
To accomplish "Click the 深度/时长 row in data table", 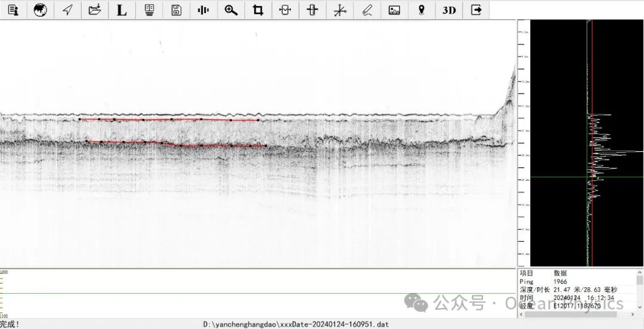I will tap(566, 290).
